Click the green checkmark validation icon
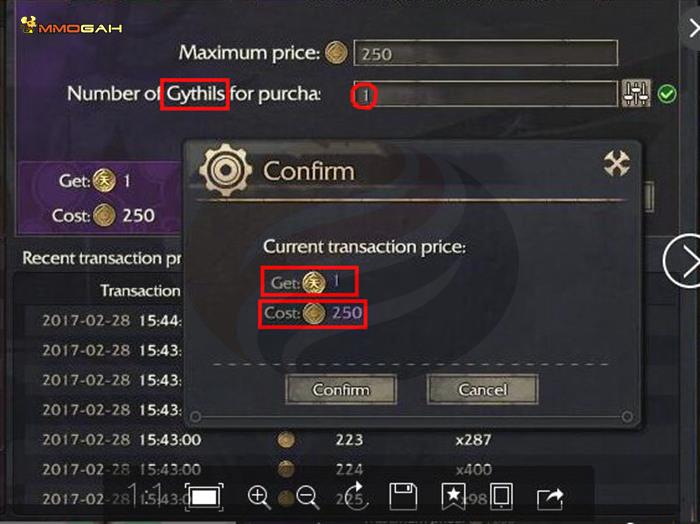 [x=666, y=94]
